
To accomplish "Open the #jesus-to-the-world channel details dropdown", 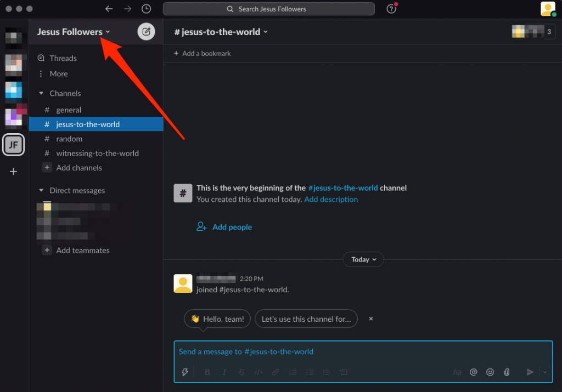I will [221, 31].
